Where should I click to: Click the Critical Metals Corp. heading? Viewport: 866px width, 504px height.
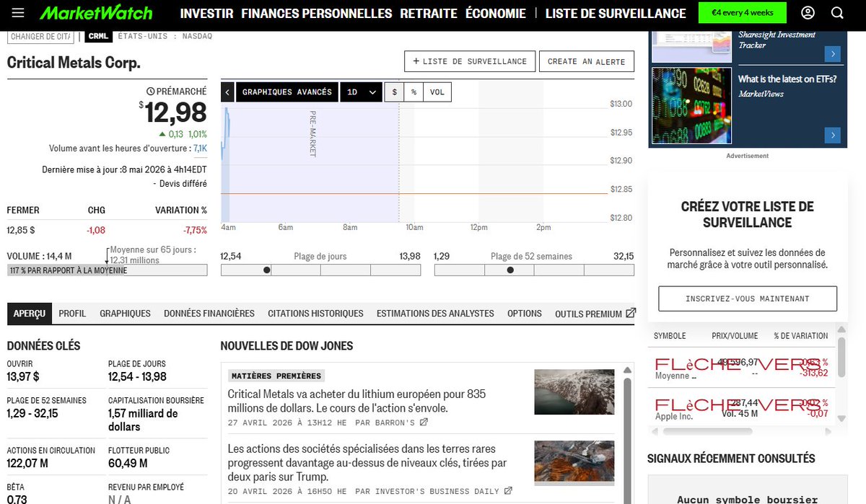tap(74, 63)
